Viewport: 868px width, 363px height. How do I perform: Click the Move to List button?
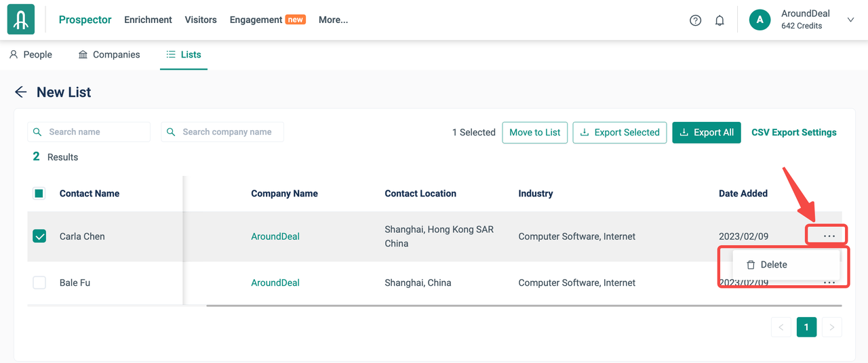534,132
